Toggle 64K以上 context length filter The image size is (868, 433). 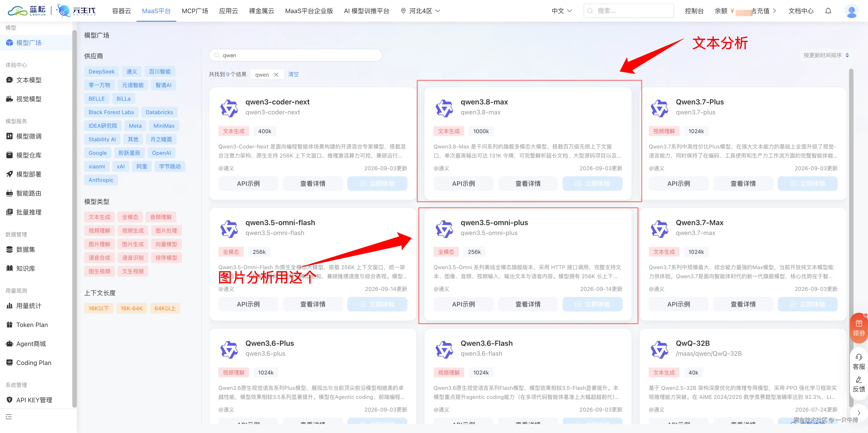coord(165,308)
